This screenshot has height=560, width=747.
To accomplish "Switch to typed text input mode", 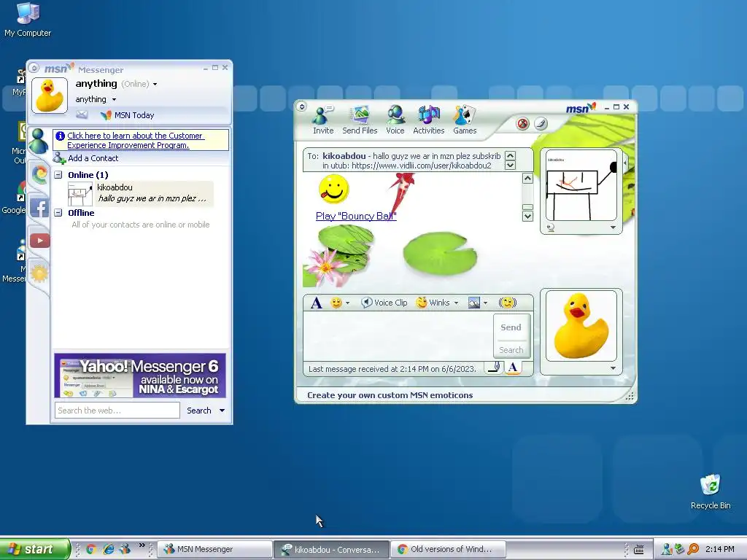I will [x=513, y=367].
